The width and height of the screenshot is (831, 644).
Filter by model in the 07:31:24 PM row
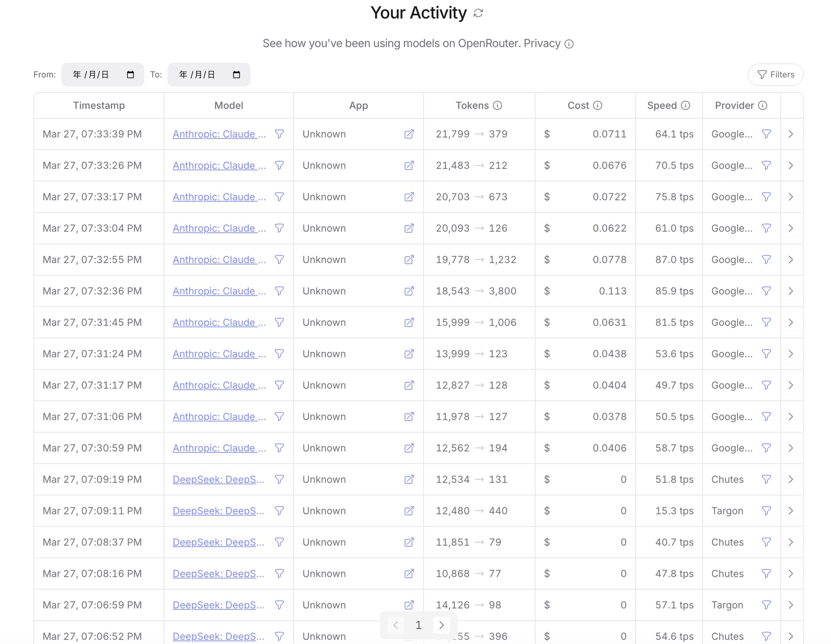click(280, 354)
